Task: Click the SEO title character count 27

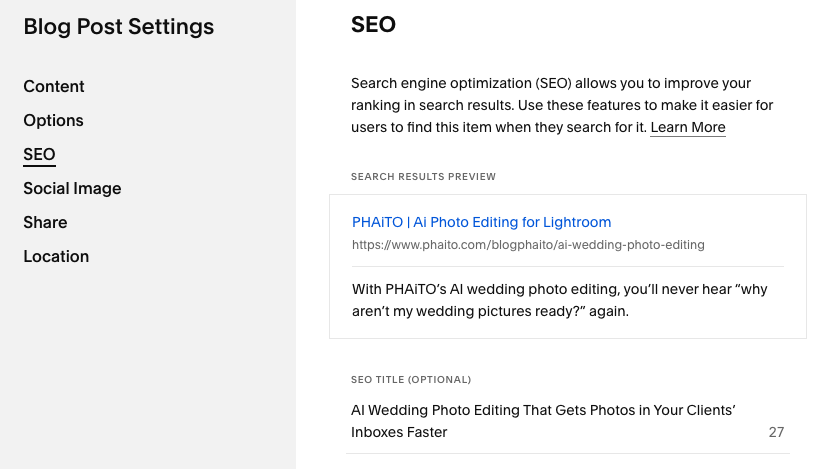Action: pyautogui.click(x=776, y=433)
